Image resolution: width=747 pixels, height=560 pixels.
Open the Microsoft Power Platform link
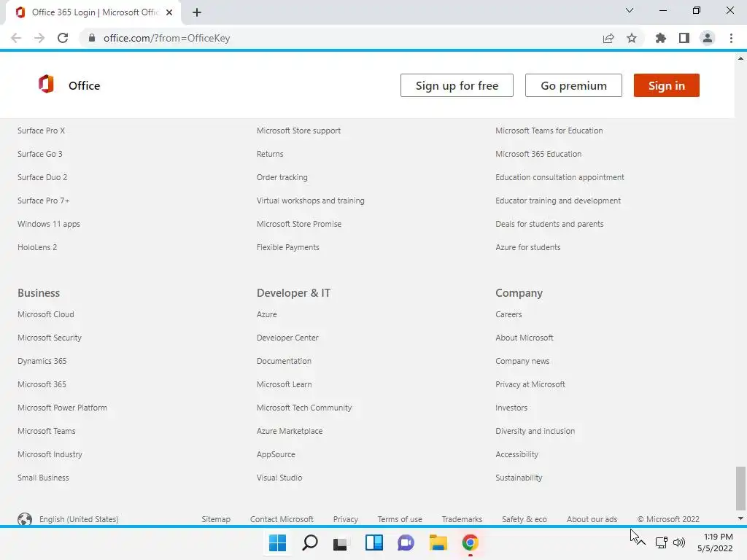(63, 408)
